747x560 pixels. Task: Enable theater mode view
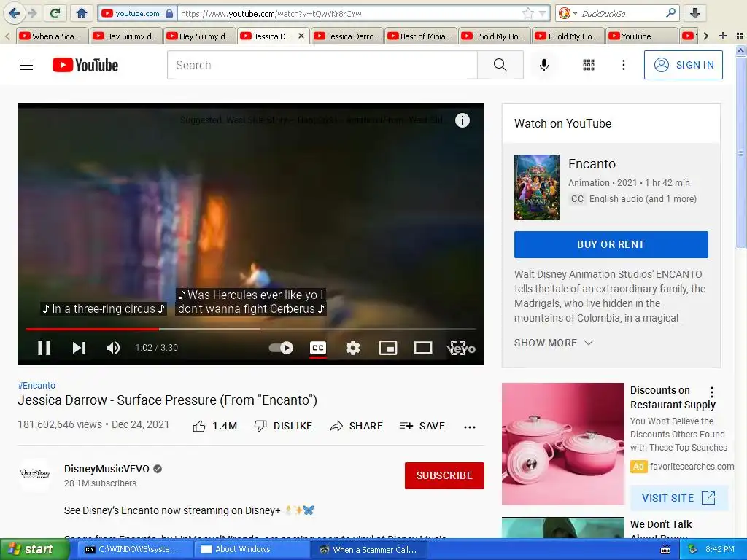[423, 348]
